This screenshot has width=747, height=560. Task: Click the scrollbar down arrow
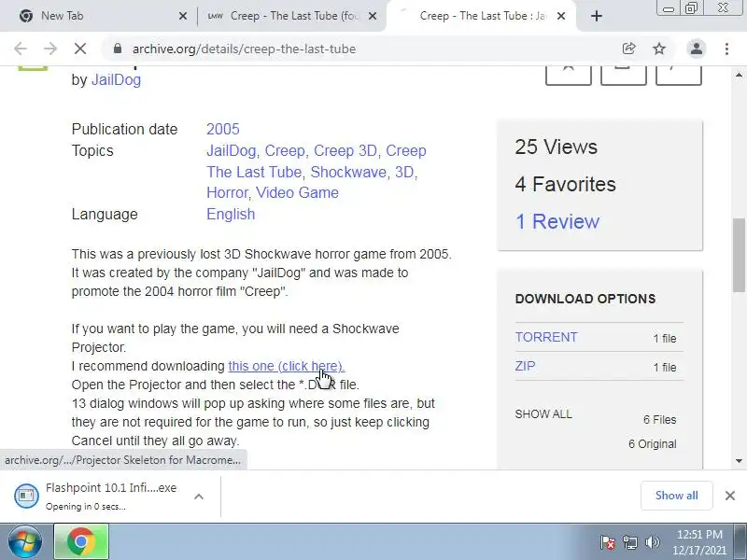[739, 460]
